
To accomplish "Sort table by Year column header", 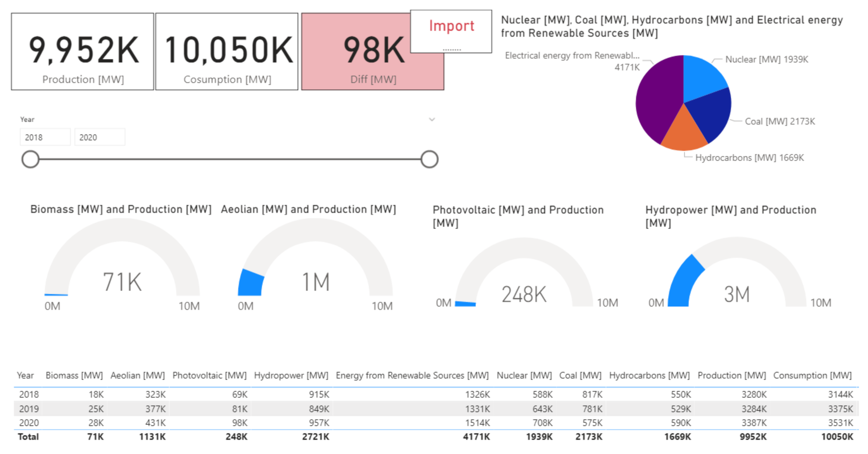I will coord(25,376).
